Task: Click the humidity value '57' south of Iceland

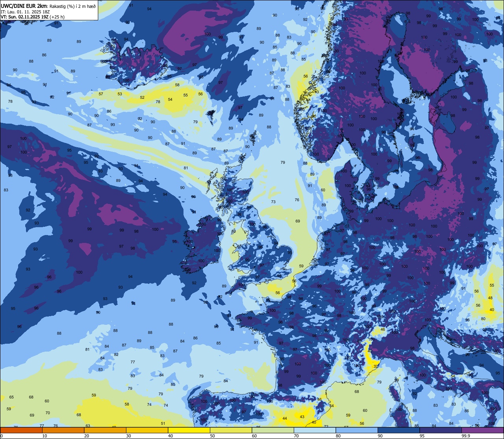Action: 101,94
